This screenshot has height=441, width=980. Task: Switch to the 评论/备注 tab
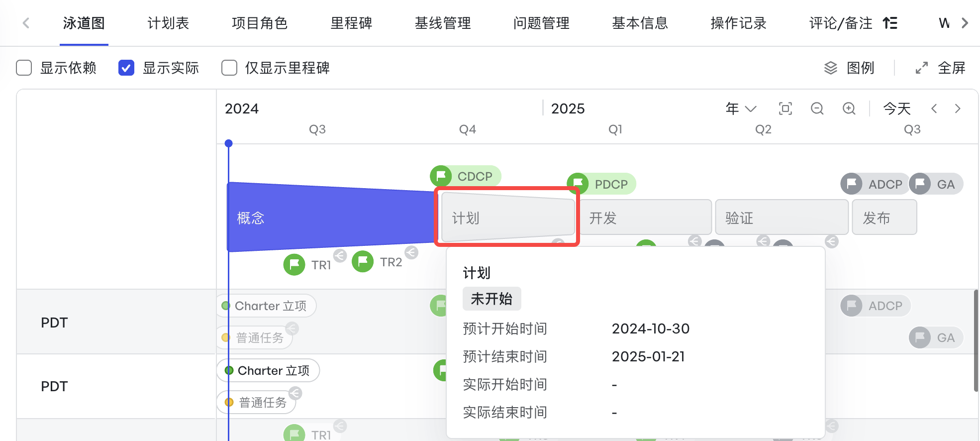pos(841,23)
